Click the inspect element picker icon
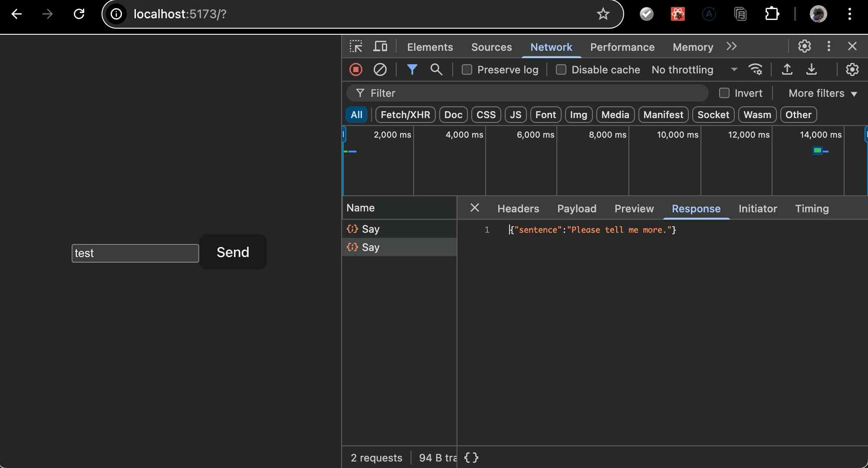This screenshot has height=468, width=868. (x=356, y=46)
